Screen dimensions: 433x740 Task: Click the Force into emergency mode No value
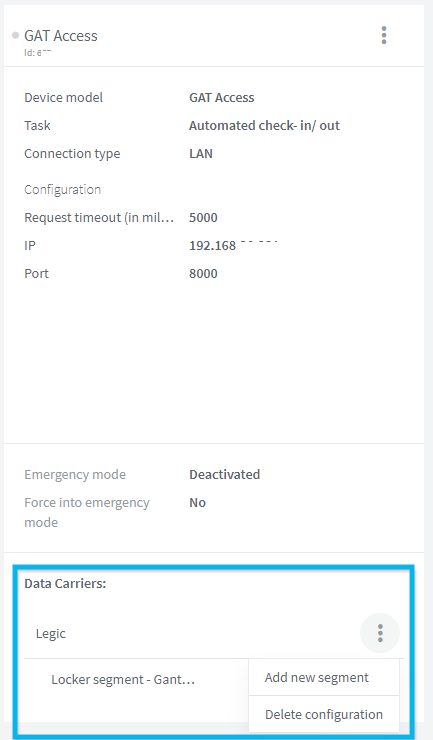tap(197, 503)
